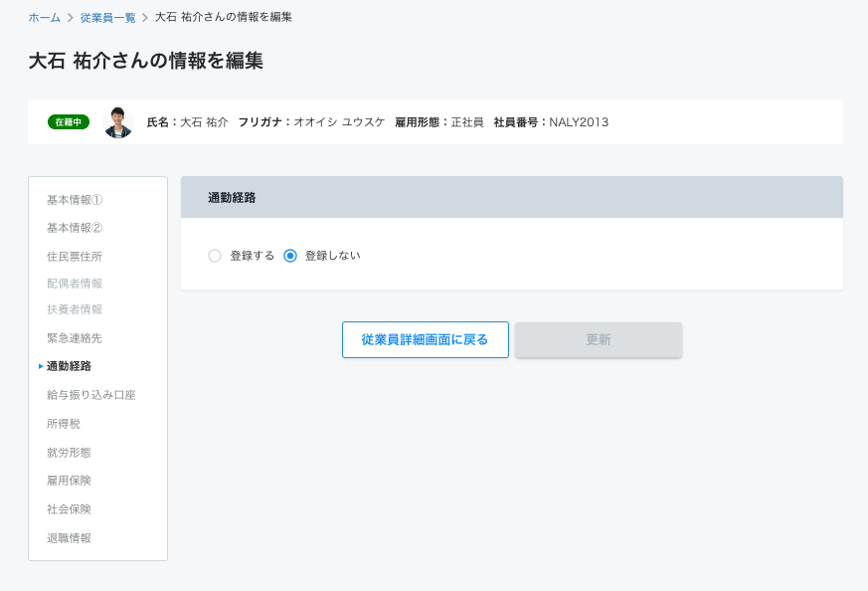Click breadcrumb text 大石 祐介さんの情報を編集
The image size is (868, 591).
pyautogui.click(x=223, y=17)
